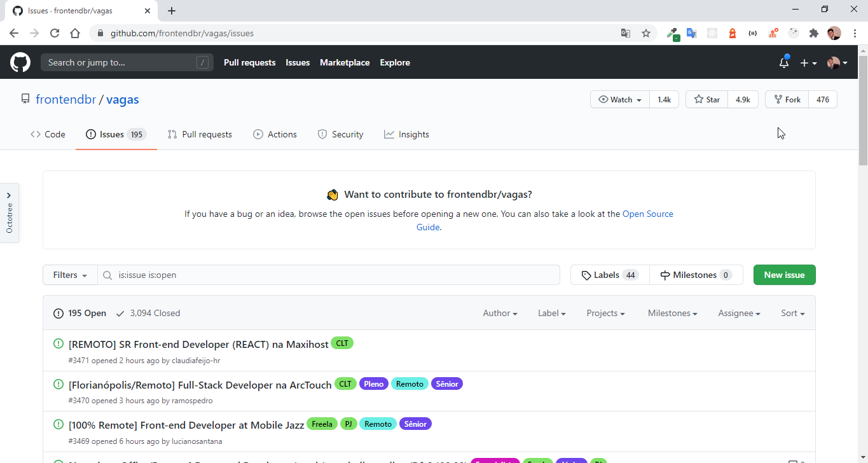Select the Issues 195 tab

(116, 134)
